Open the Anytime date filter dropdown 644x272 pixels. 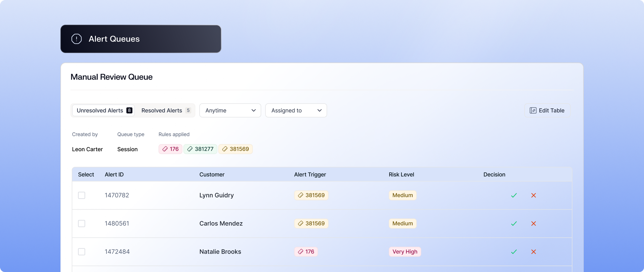click(x=230, y=110)
